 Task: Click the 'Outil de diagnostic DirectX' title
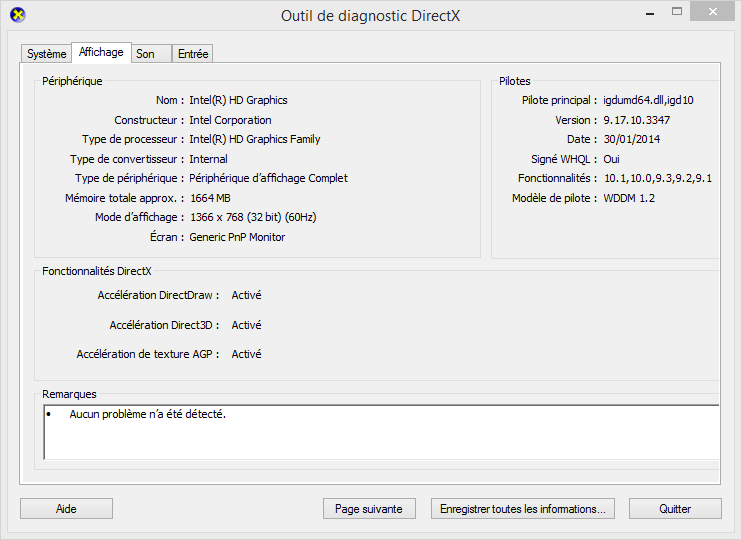(371, 16)
